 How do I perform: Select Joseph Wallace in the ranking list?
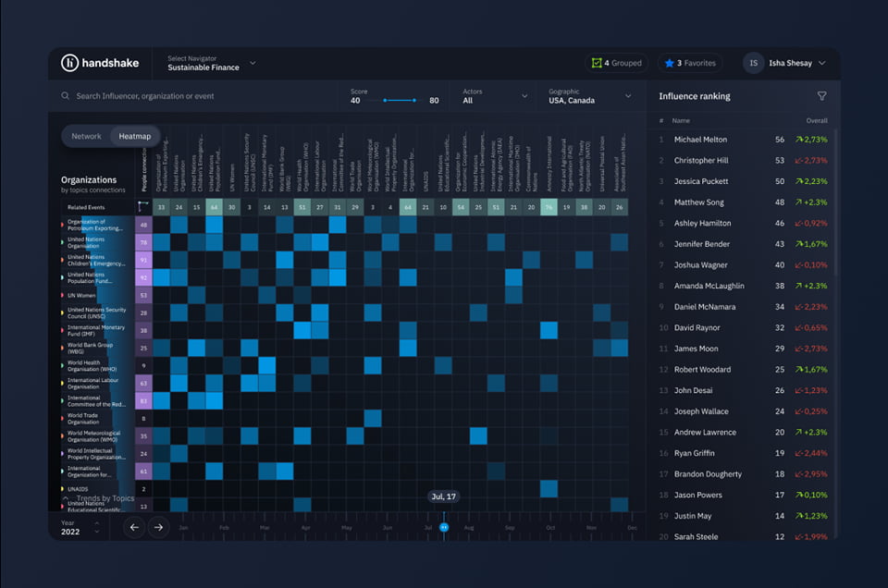click(x=743, y=411)
